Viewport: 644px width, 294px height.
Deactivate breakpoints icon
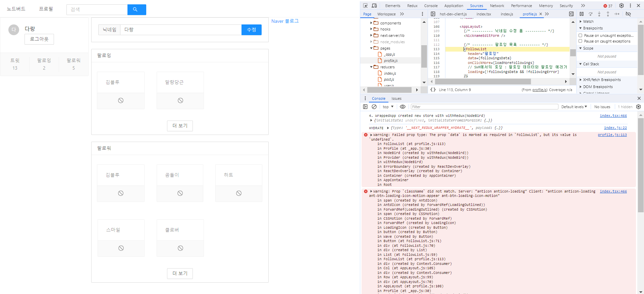pos(628,14)
